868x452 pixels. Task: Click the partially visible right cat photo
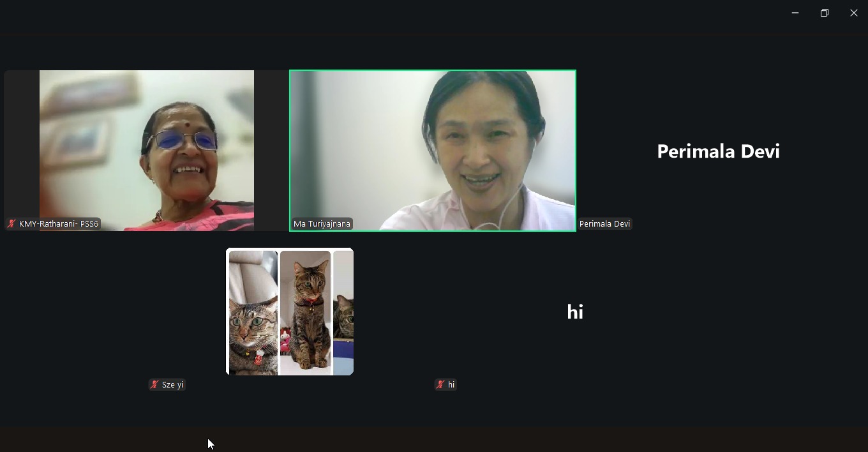(x=343, y=313)
